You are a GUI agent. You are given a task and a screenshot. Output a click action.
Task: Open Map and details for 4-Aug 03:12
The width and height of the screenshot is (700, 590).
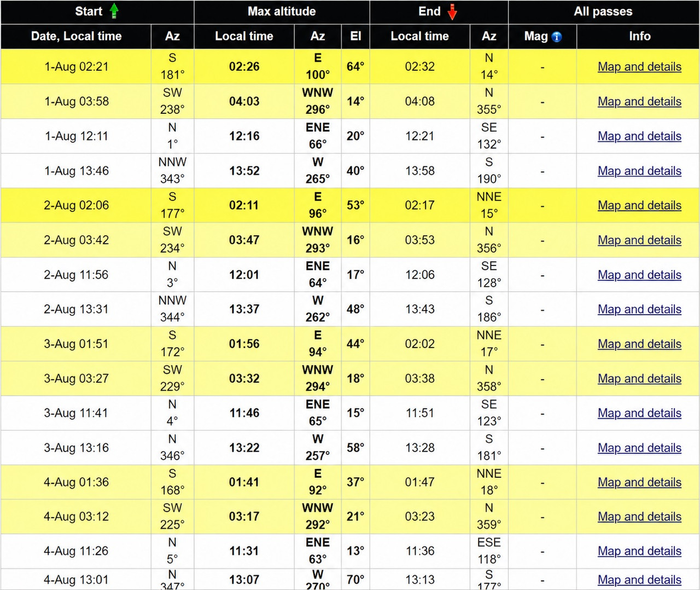point(639,517)
